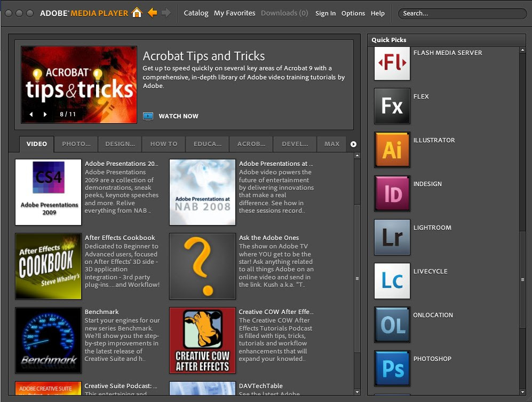Click the monitor icon beside Watch Now

[x=148, y=116]
